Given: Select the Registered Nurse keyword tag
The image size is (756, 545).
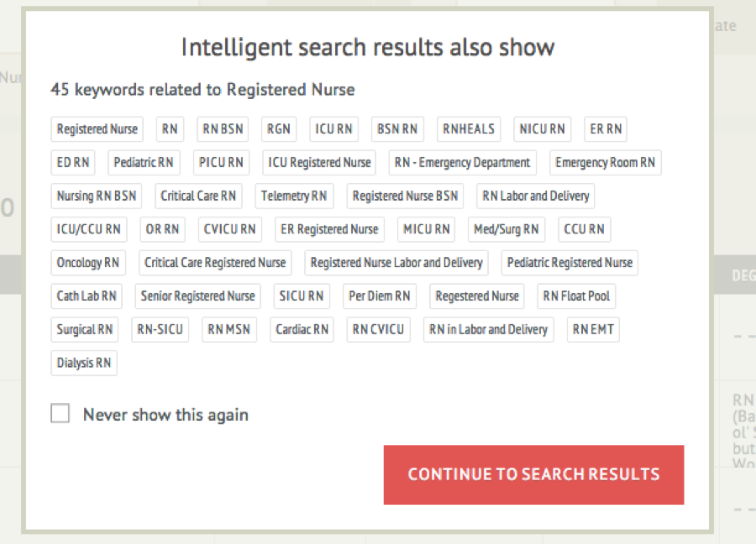Looking at the screenshot, I should click(x=97, y=129).
